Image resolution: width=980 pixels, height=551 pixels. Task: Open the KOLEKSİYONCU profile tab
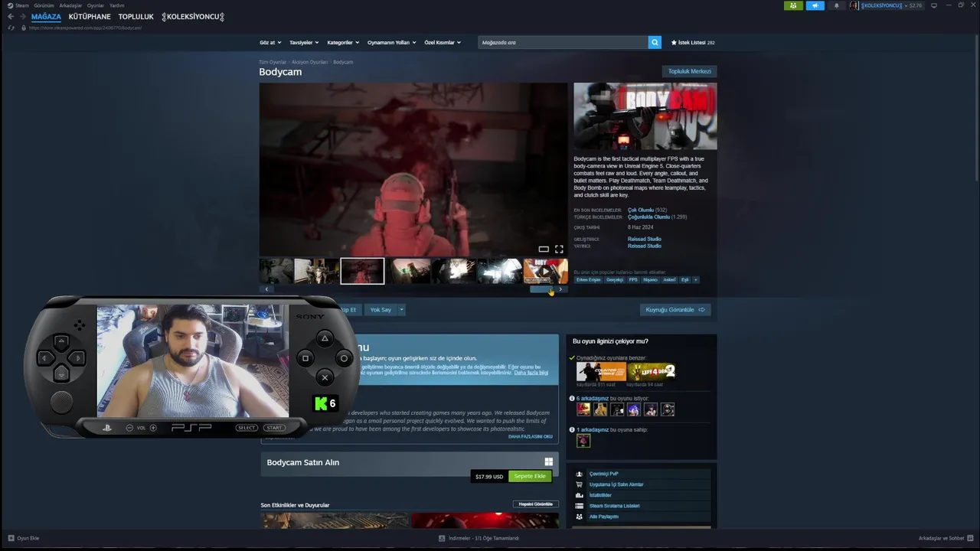tap(193, 16)
